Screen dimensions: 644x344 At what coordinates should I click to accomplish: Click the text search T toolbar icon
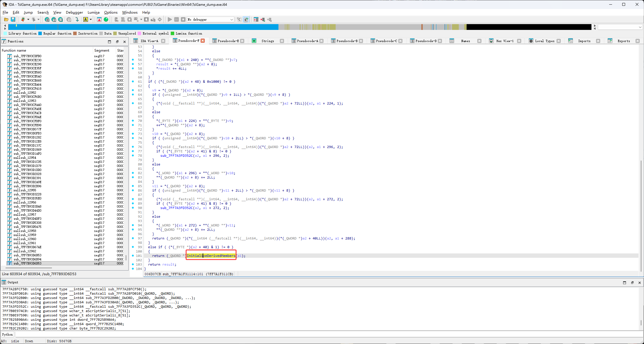tap(54, 19)
